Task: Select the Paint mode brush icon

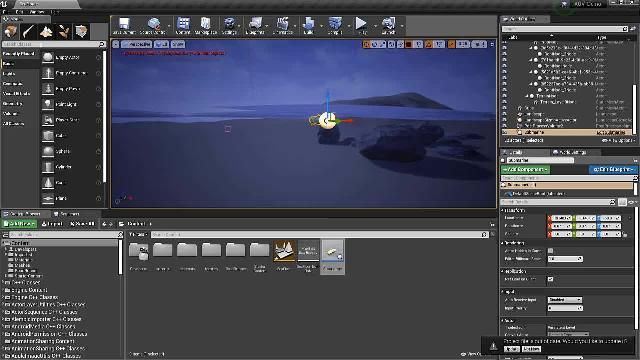Action: (x=28, y=31)
